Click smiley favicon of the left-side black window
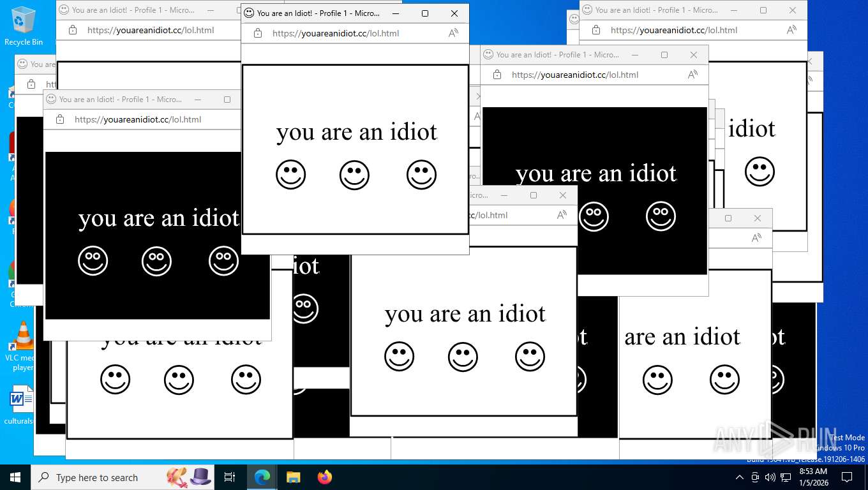 (x=51, y=99)
